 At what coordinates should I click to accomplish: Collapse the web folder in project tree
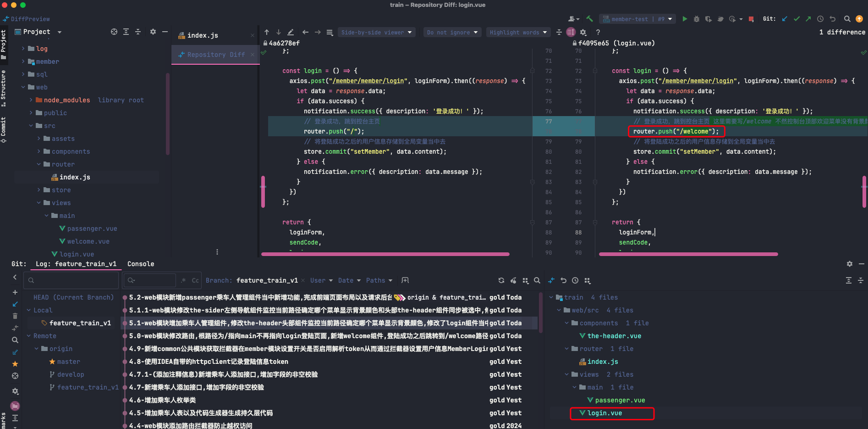point(23,87)
